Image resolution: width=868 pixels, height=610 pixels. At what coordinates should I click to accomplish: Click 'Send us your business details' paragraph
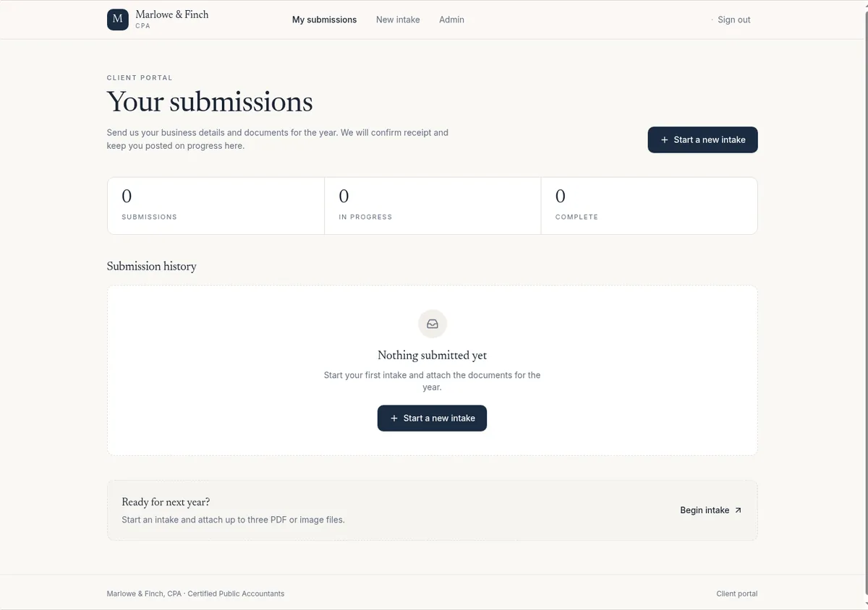pos(278,139)
